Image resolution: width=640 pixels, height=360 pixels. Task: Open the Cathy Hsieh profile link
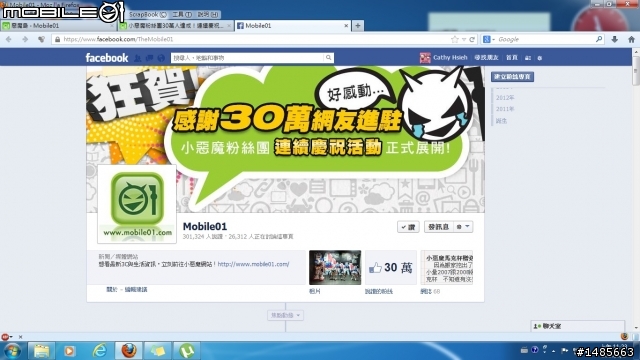[x=450, y=58]
